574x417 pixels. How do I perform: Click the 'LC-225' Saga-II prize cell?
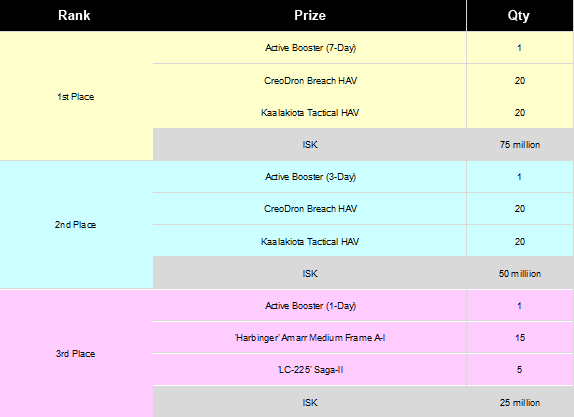coord(310,370)
